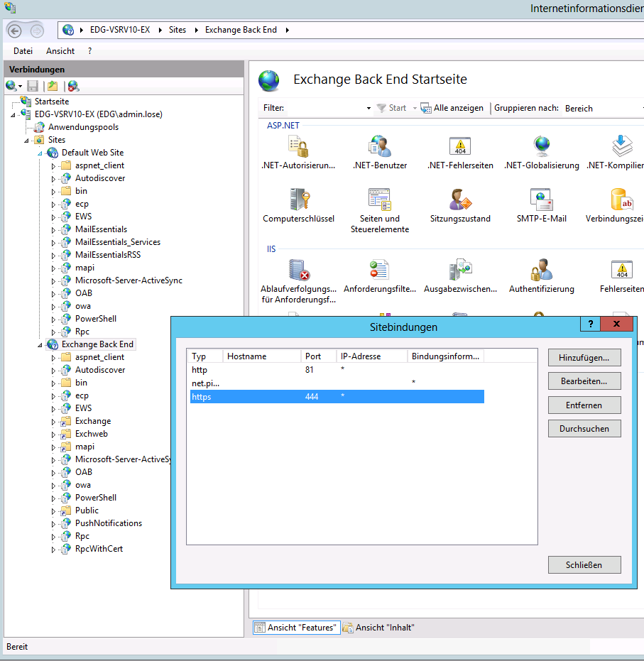Click the IP-Adresse column header

coord(372,356)
